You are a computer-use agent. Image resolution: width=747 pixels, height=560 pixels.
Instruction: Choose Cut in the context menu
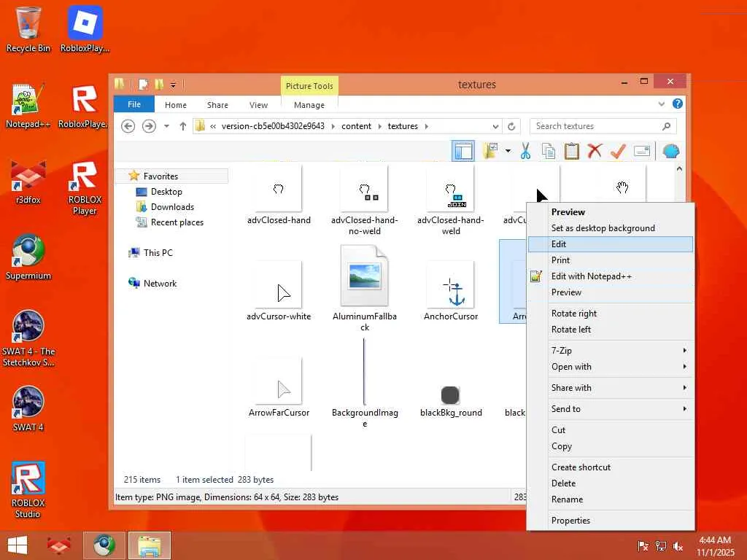point(611,430)
